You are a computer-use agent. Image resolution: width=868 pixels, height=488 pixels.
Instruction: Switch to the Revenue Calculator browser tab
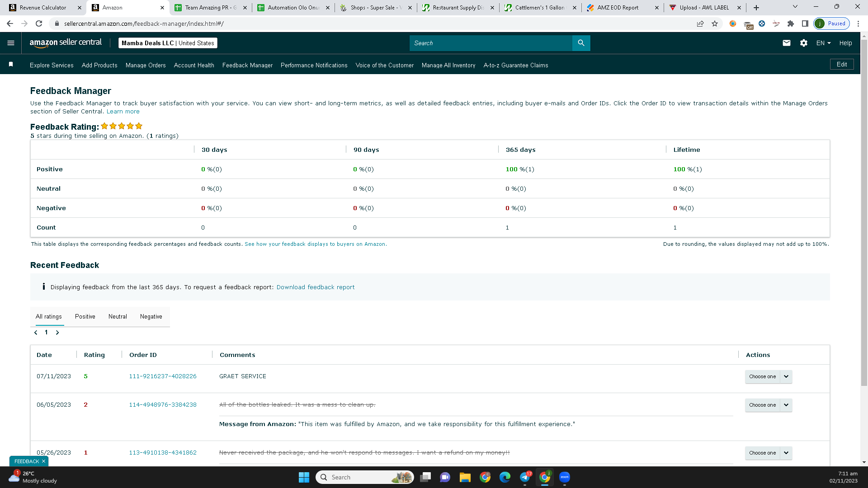pyautogui.click(x=43, y=8)
